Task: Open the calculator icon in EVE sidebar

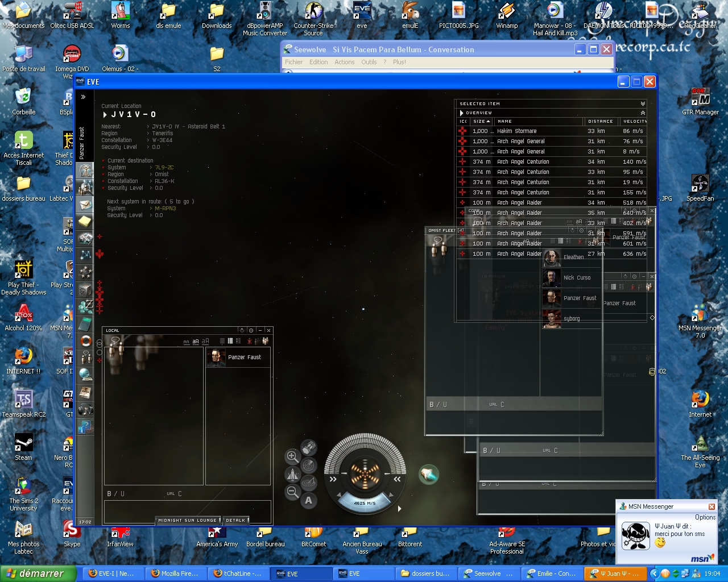Action: 86,324
